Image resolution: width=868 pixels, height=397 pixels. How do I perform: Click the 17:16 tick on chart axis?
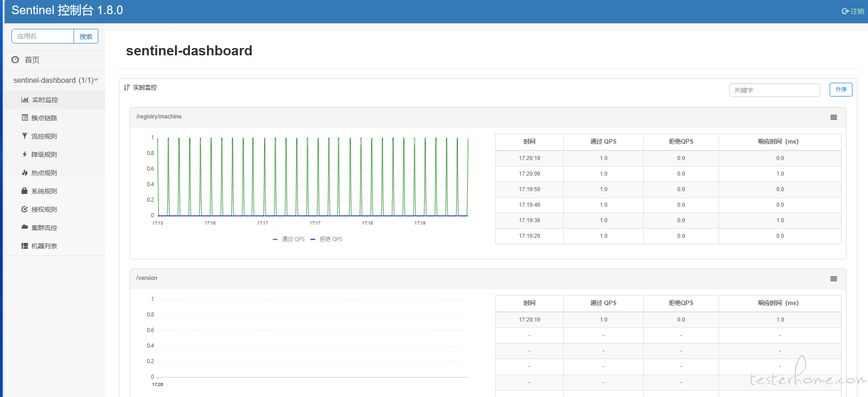click(x=210, y=223)
